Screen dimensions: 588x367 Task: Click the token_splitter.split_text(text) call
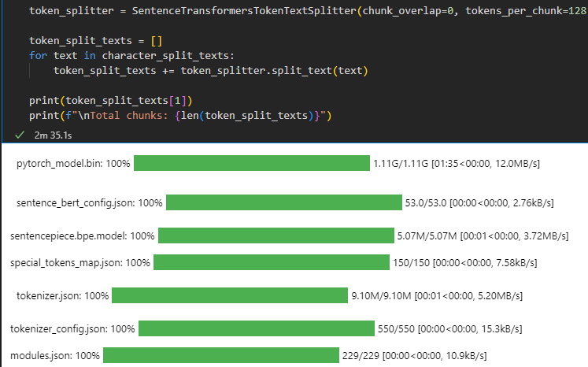274,71
